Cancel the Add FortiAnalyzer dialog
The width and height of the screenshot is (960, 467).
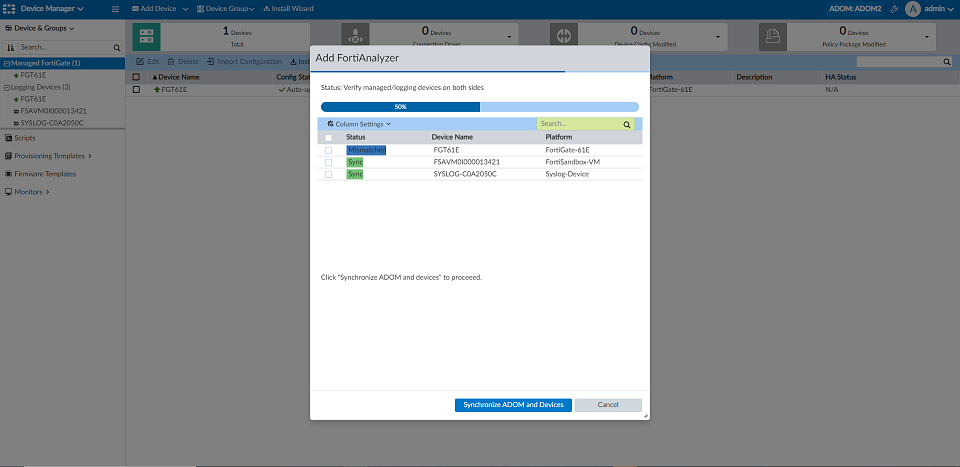(x=608, y=405)
